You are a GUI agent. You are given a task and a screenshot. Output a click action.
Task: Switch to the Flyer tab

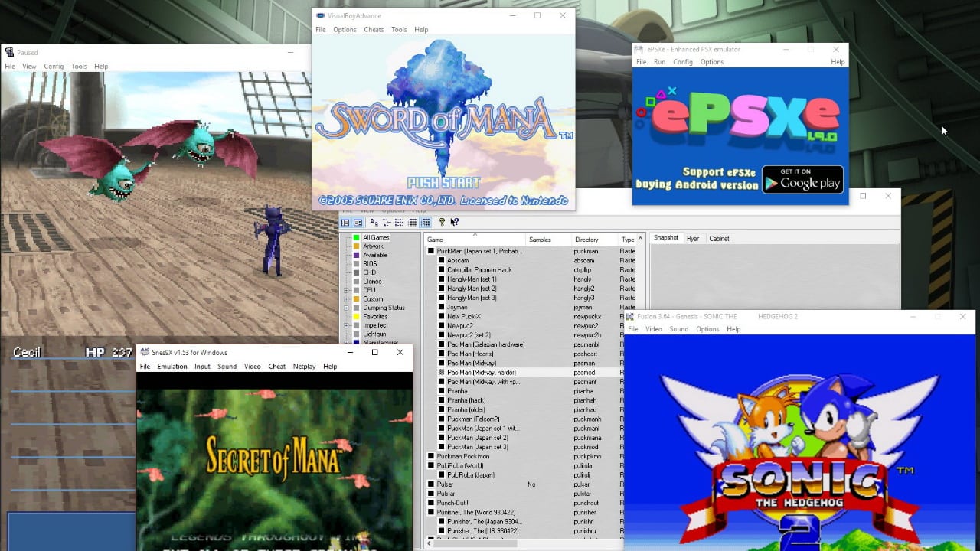coord(693,239)
